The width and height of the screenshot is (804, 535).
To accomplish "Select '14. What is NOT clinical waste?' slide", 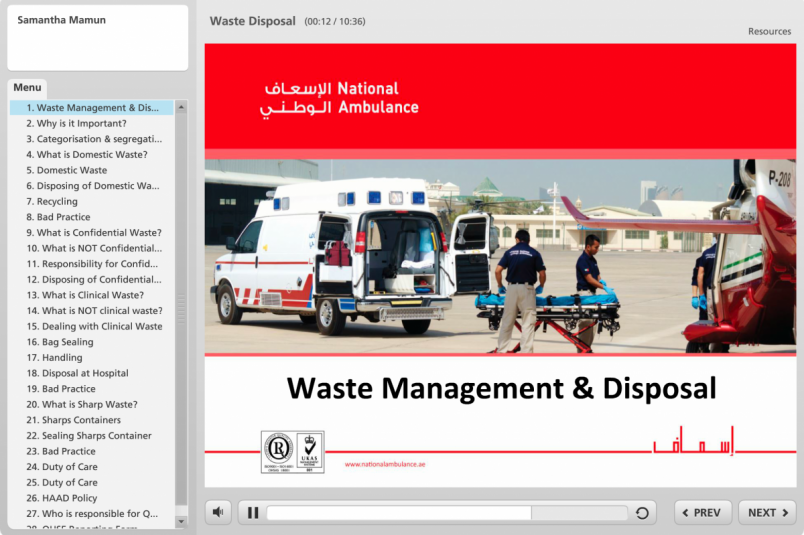I will (x=94, y=311).
